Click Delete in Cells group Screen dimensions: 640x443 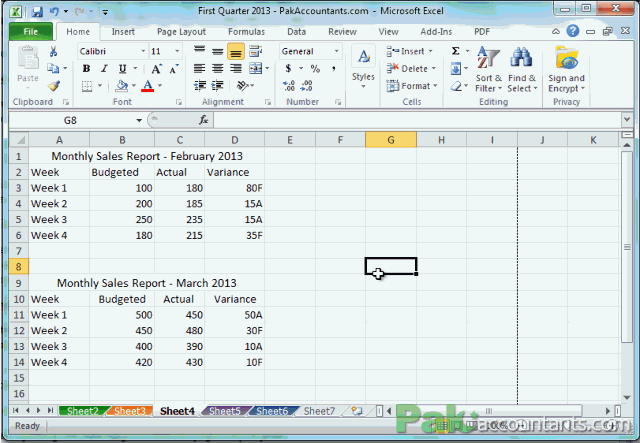point(411,69)
